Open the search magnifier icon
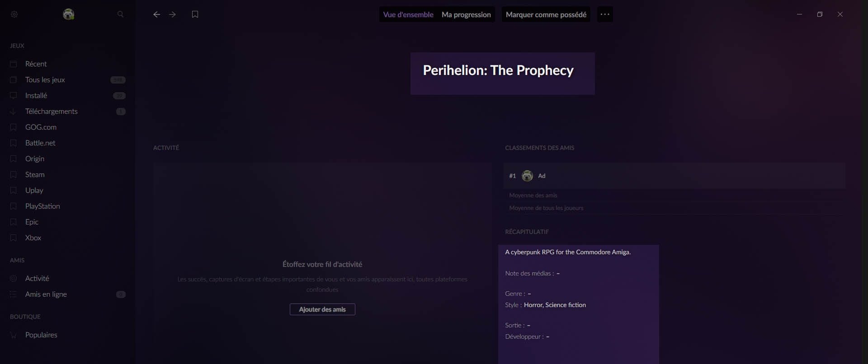This screenshot has height=364, width=868. tap(120, 14)
